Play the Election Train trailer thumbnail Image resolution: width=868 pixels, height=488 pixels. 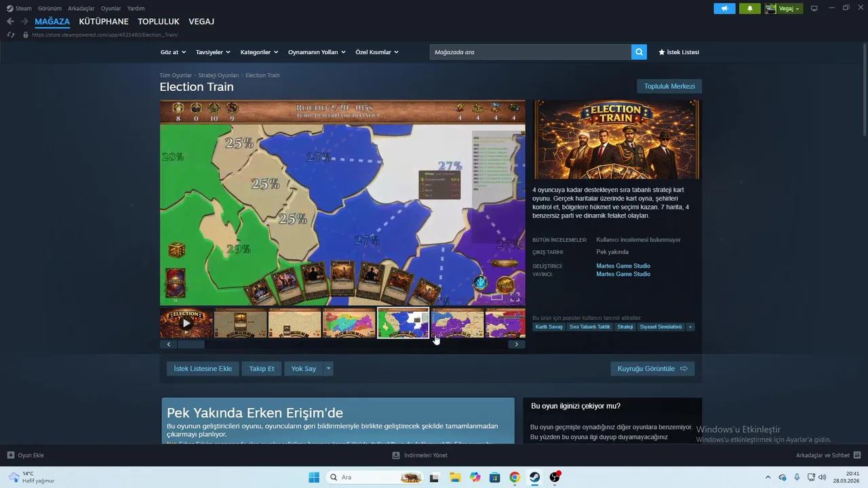pos(186,323)
